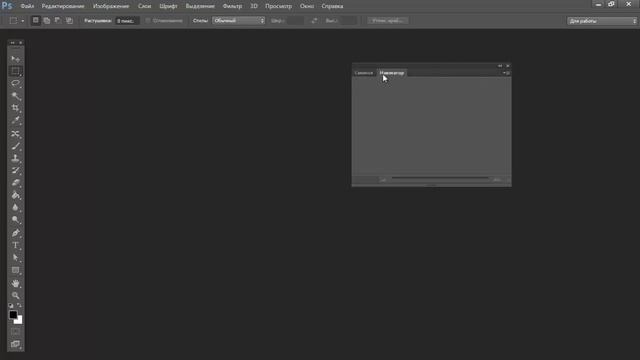Select the Patch healing tool
This screenshot has height=360, width=640.
point(16,134)
